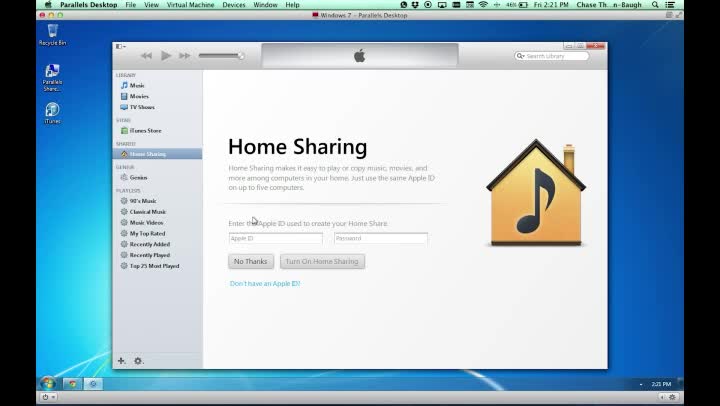Image resolution: width=720 pixels, height=406 pixels.
Task: Open the search magnifier dropdown in iTunes
Action: click(520, 56)
